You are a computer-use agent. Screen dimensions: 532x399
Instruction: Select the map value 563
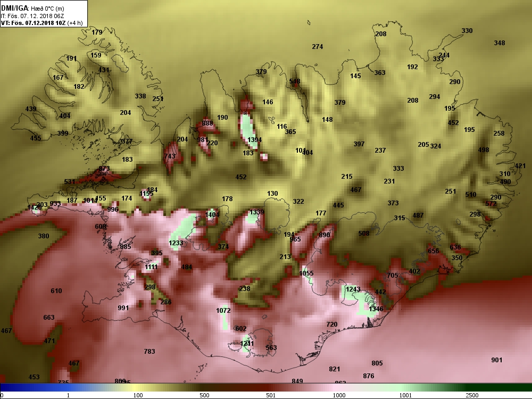(271, 347)
